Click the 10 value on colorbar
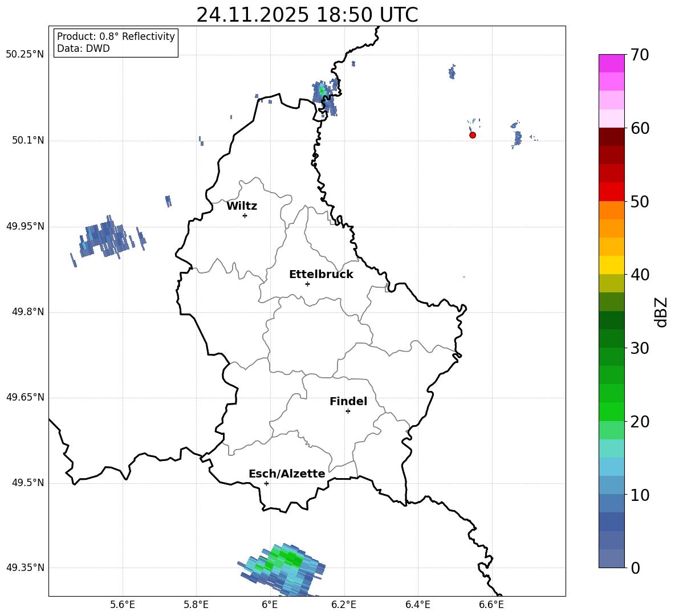 640,495
